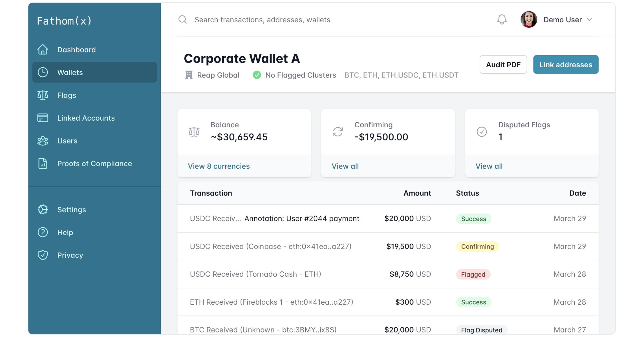Select the Users icon in the sidebar
This screenshot has height=337, width=644.
coord(43,141)
